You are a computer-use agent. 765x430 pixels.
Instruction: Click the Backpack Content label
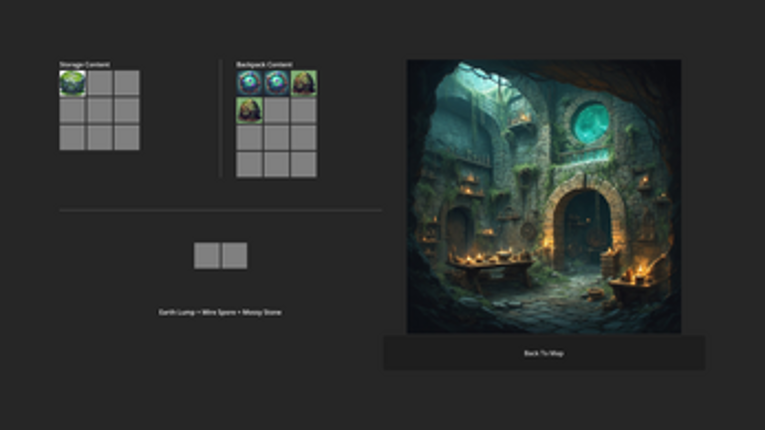[x=264, y=64]
